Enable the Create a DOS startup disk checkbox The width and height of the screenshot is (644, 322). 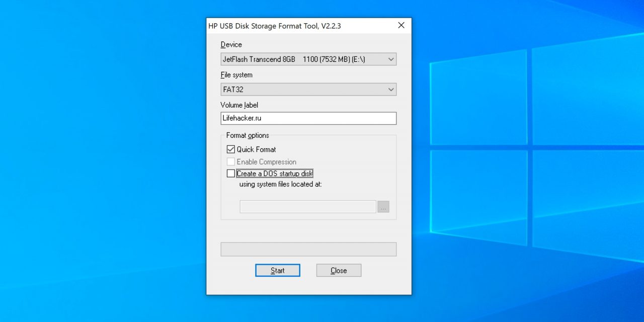pyautogui.click(x=231, y=174)
